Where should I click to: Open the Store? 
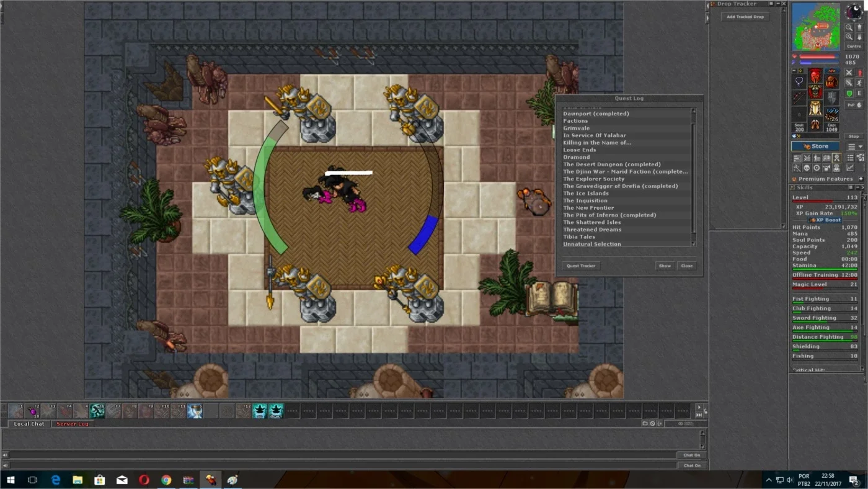point(816,146)
